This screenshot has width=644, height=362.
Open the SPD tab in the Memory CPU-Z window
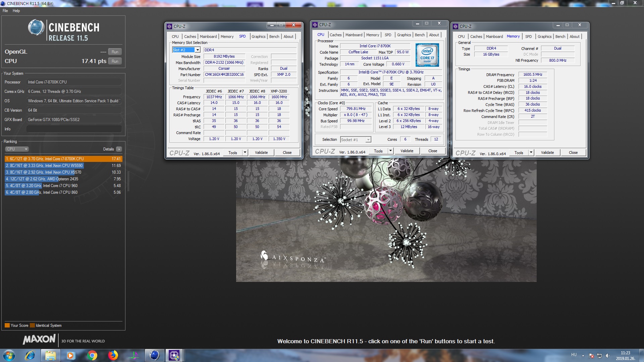click(528, 37)
